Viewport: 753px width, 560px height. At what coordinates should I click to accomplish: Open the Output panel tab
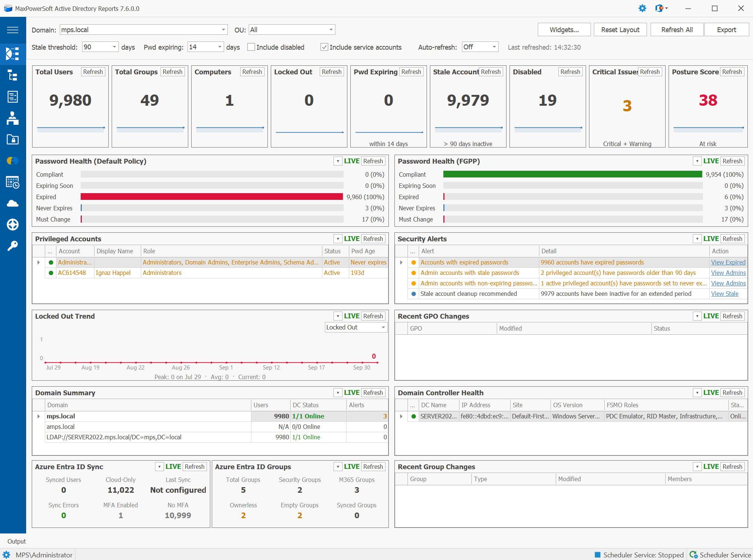(16, 541)
